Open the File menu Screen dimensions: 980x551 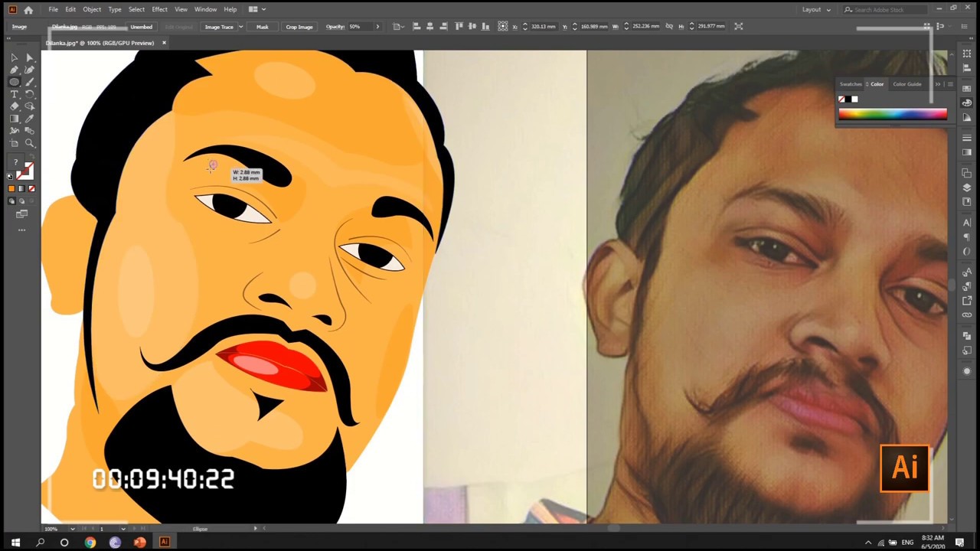[x=53, y=9]
